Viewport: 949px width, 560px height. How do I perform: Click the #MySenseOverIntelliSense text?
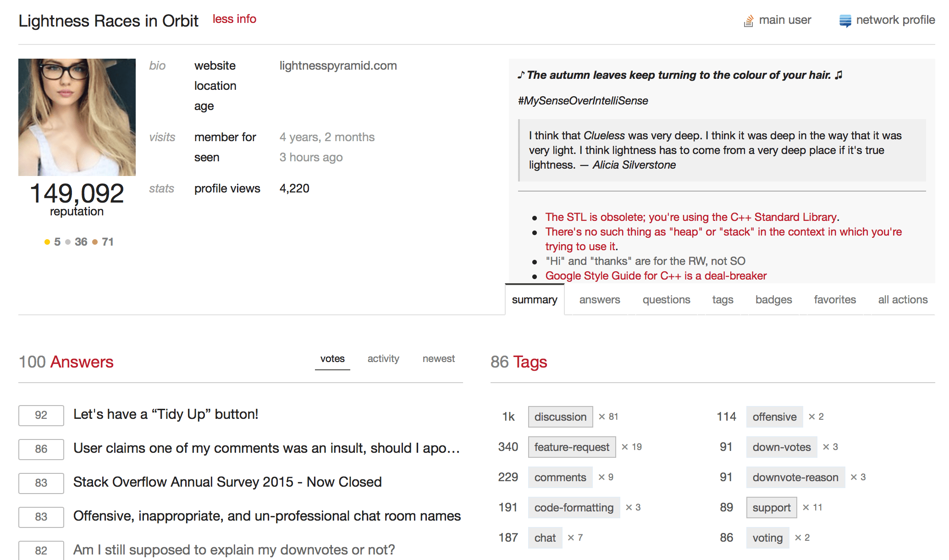tap(583, 101)
